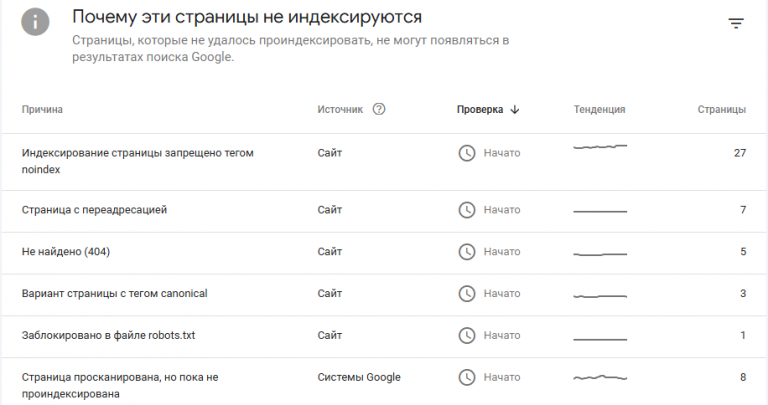Image resolution: width=768 pixels, height=405 pixels.
Task: Sort by the Страницы column header
Action: click(x=721, y=110)
